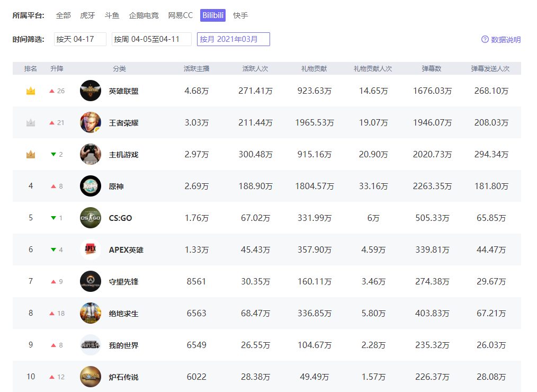Click the 礼物贡献人次 column header
This screenshot has height=392, width=537.
(x=373, y=68)
